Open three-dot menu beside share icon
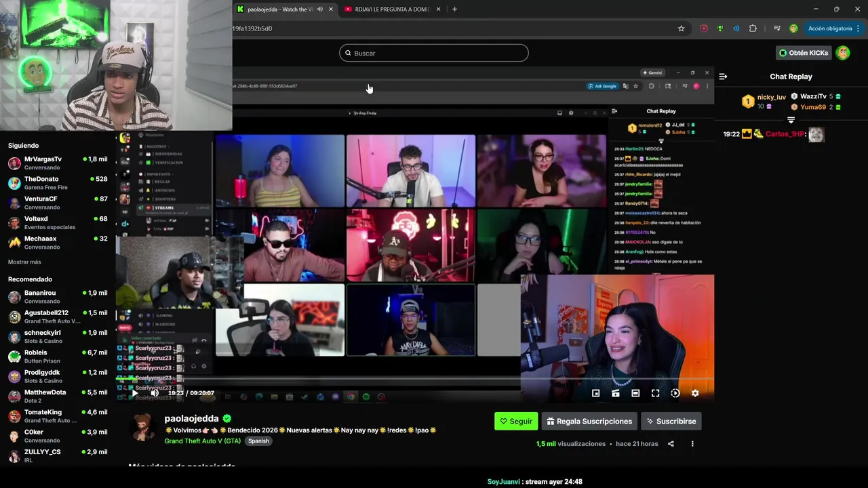 pyautogui.click(x=692, y=444)
